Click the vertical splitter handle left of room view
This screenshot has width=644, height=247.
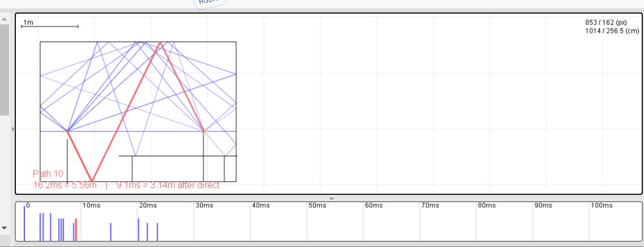pos(12,129)
